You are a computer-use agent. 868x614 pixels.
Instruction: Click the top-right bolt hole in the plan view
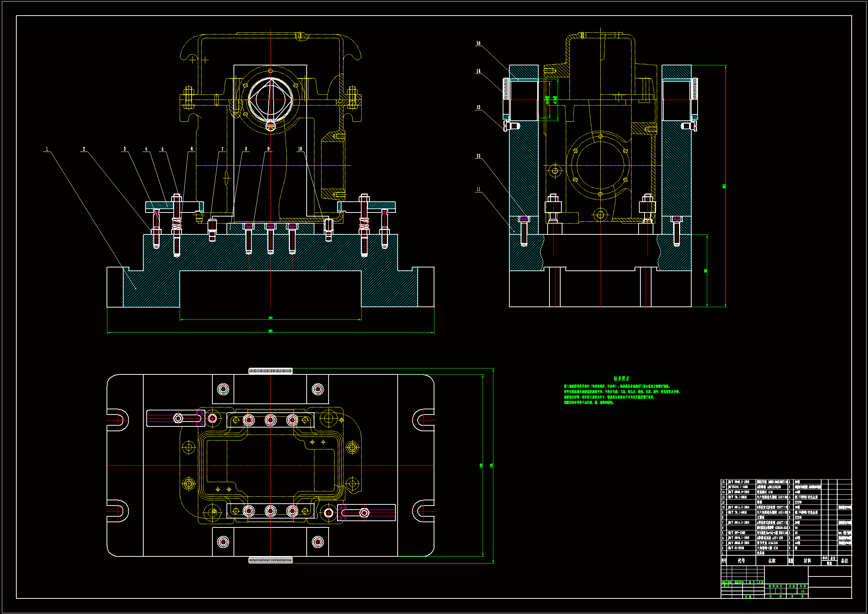[317, 389]
